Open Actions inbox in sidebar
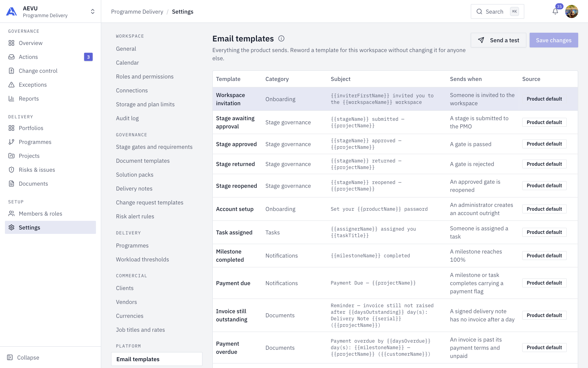588x368 pixels. [x=50, y=57]
